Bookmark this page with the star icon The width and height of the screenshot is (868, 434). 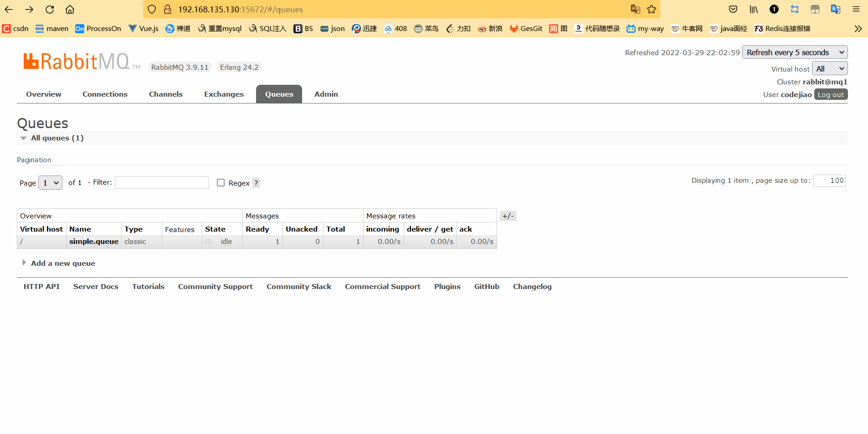click(x=652, y=9)
